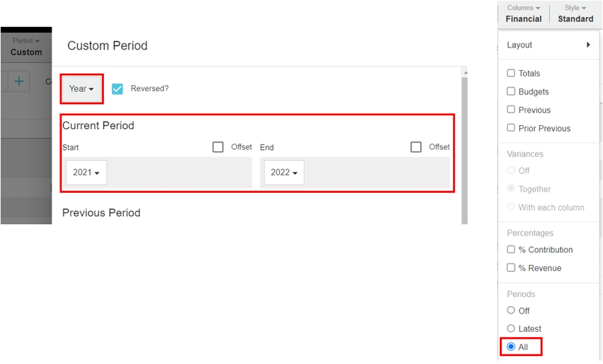This screenshot has width=603, height=364.
Task: Select the Periods Off radio option
Action: 511,310
